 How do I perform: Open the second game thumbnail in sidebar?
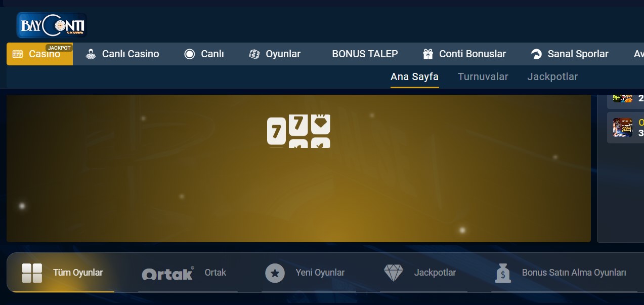tap(623, 128)
